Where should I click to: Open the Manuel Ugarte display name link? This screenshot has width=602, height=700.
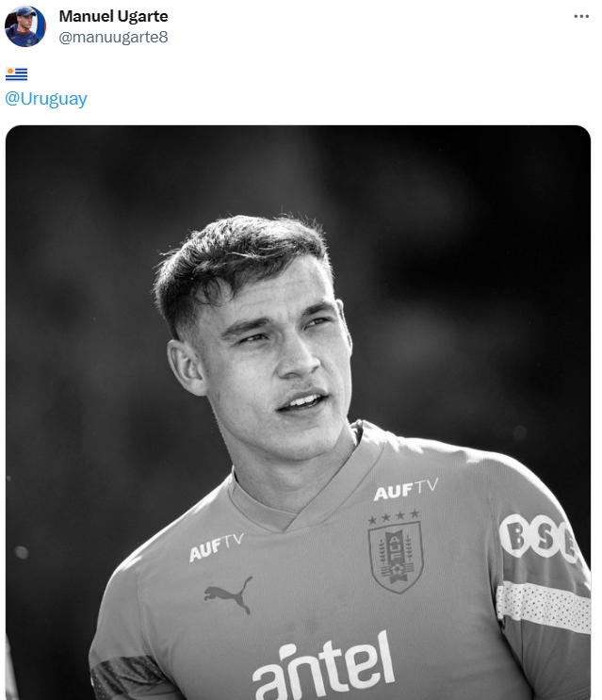pyautogui.click(x=113, y=16)
